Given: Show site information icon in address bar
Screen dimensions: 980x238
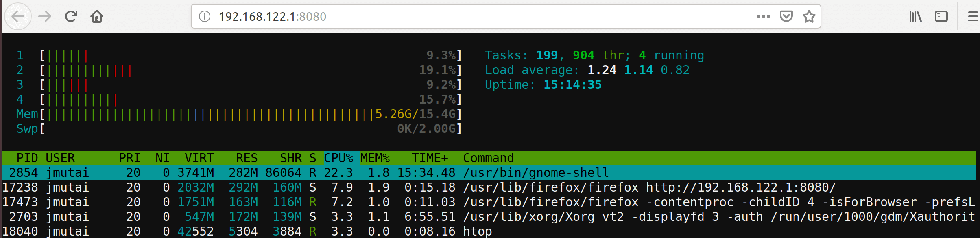Looking at the screenshot, I should pyautogui.click(x=205, y=16).
